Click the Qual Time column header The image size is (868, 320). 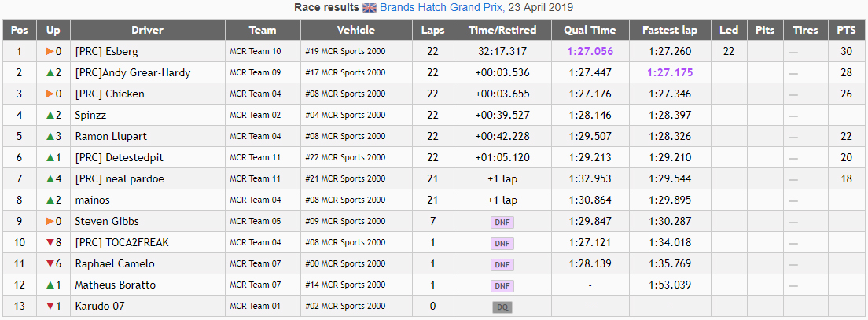[590, 30]
